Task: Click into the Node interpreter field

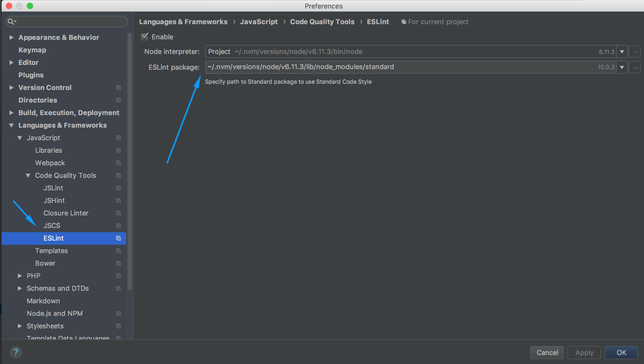Action: click(410, 52)
